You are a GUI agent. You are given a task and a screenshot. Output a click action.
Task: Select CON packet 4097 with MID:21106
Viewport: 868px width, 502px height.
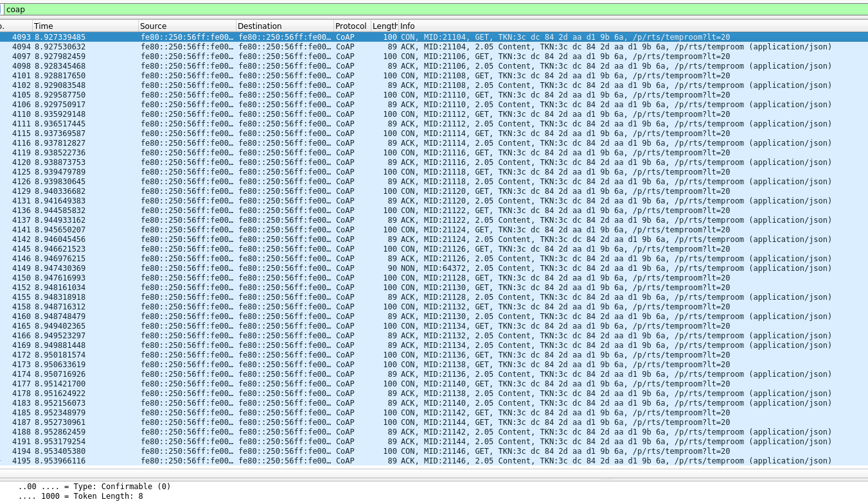pos(257,56)
